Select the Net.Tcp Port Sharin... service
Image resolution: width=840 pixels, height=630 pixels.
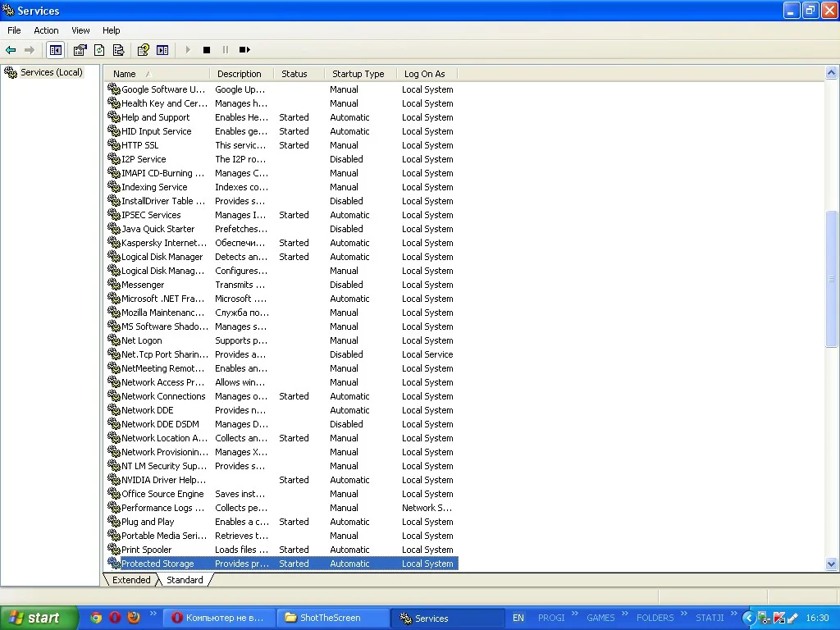coord(282,354)
